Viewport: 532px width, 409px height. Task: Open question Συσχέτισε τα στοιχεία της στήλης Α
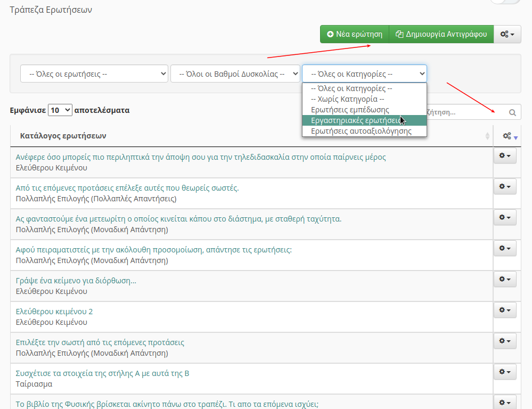click(102, 373)
